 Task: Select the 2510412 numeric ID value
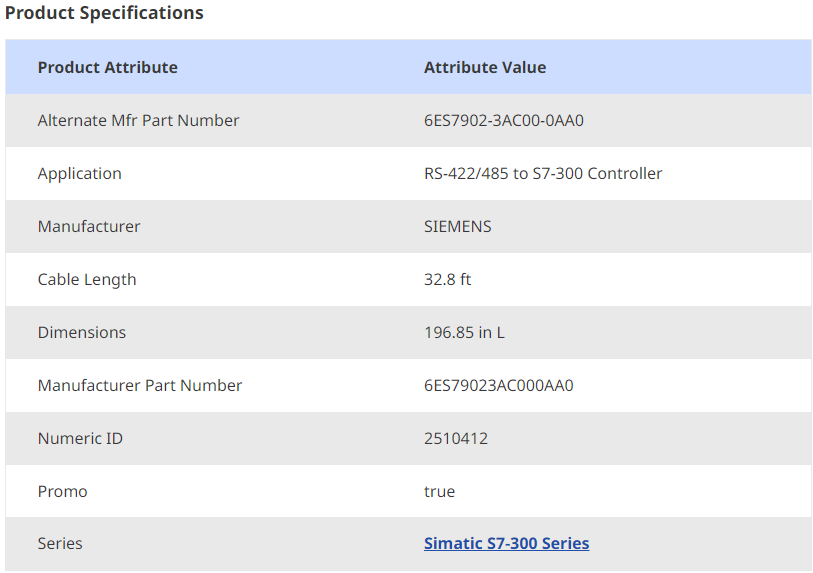(x=456, y=439)
